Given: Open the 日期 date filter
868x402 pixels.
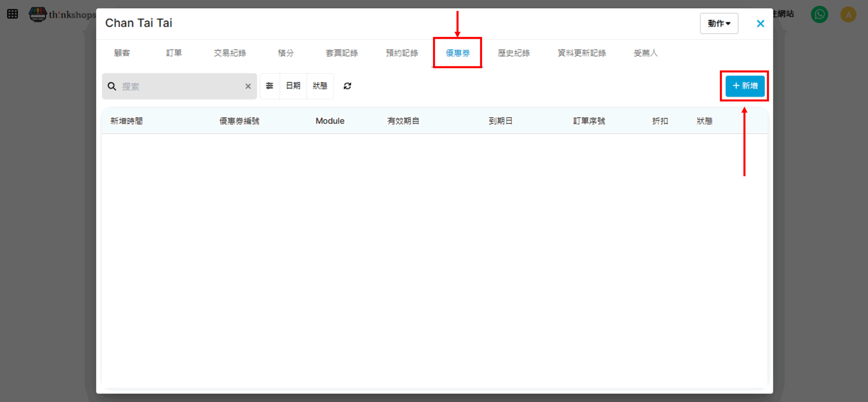Looking at the screenshot, I should [x=293, y=86].
